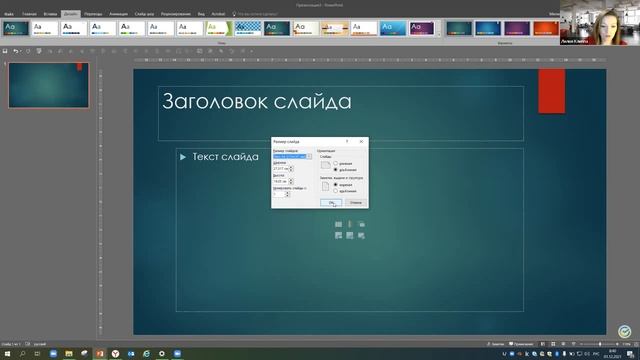Switch to the Вид ribbon tab
Screen dimensions: 640x360
201,14
